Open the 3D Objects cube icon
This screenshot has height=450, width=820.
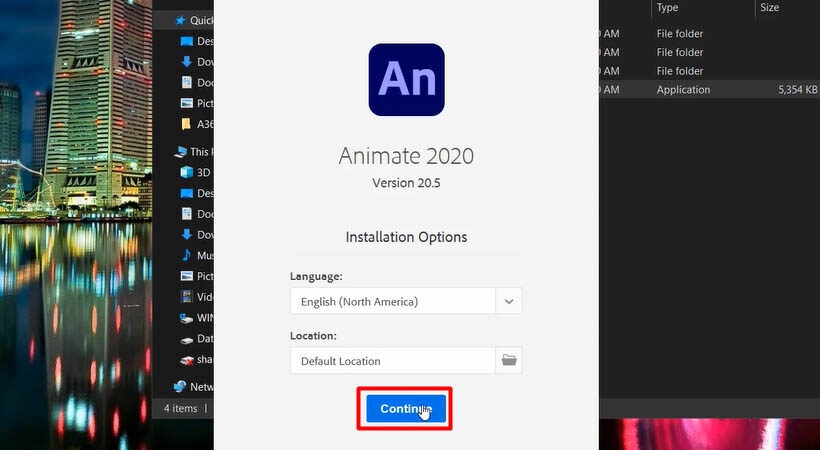pyautogui.click(x=187, y=172)
